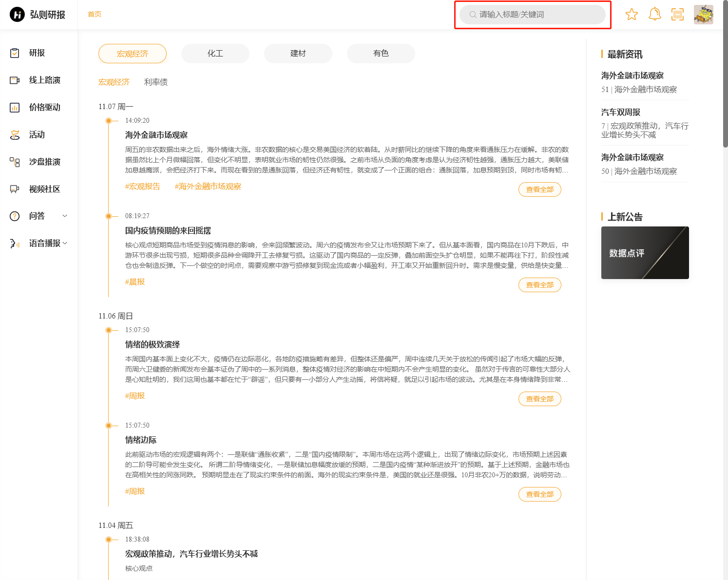Click the #海外金融市场观察 tag
Image resolution: width=728 pixels, height=580 pixels.
[x=208, y=187]
